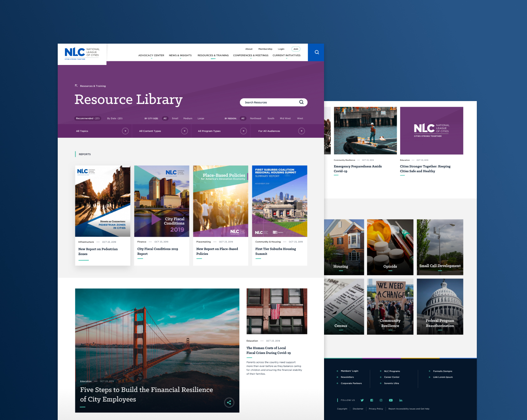This screenshot has width=527, height=420.
Task: Open the Facebook icon in footer
Action: pyautogui.click(x=372, y=400)
